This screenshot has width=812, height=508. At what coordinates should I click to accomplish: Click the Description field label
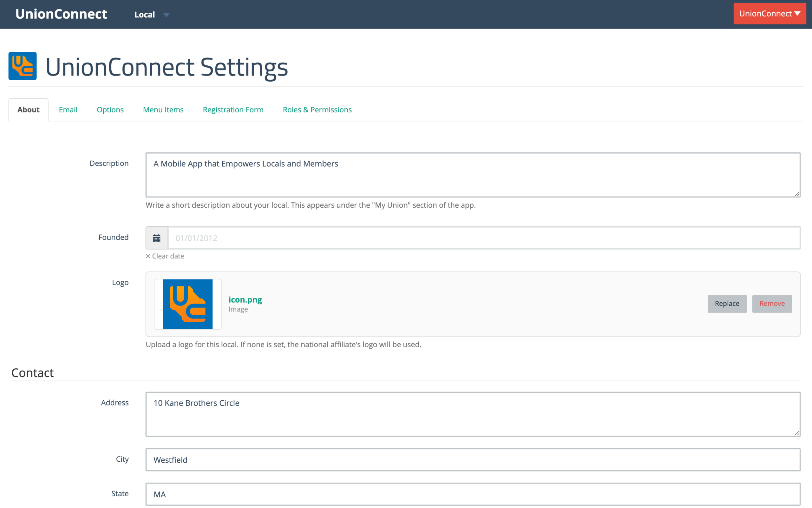pyautogui.click(x=109, y=163)
